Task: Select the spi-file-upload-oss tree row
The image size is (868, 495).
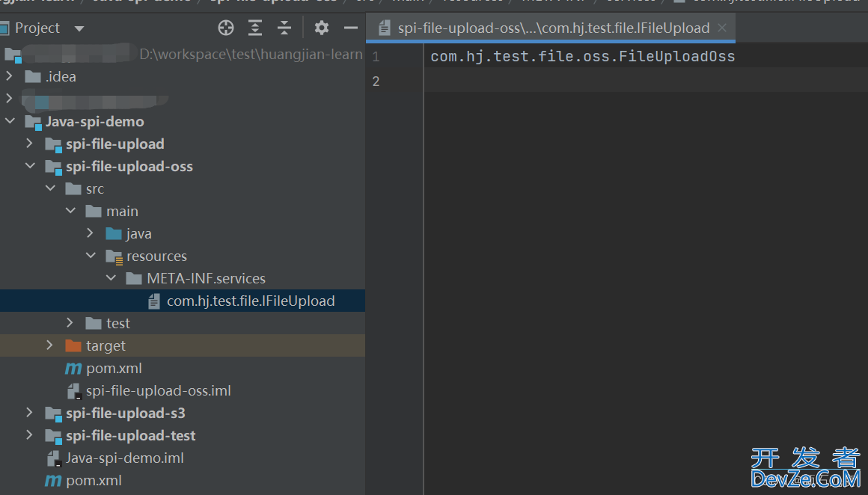Action: tap(183, 167)
